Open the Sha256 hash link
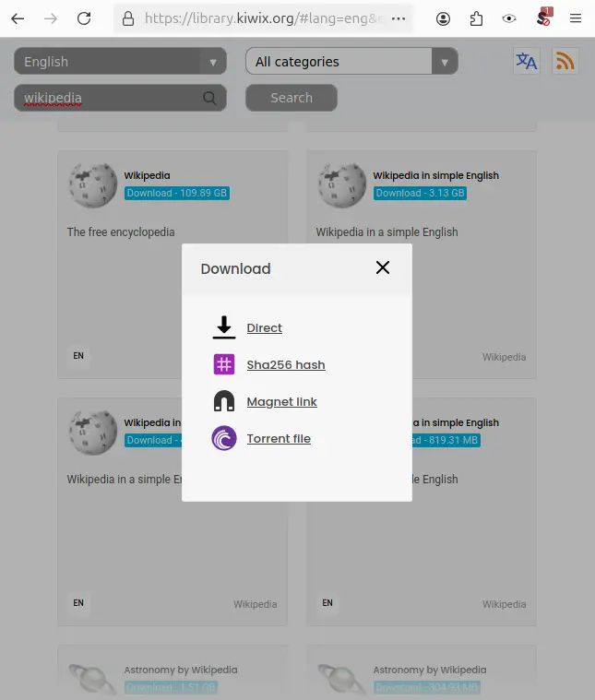 [286, 364]
